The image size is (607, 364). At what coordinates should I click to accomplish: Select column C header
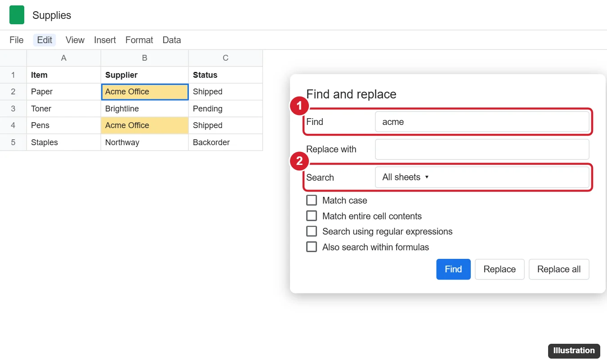tap(226, 58)
